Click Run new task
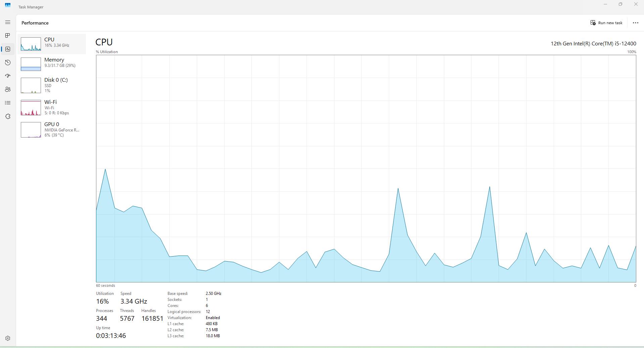 [606, 23]
